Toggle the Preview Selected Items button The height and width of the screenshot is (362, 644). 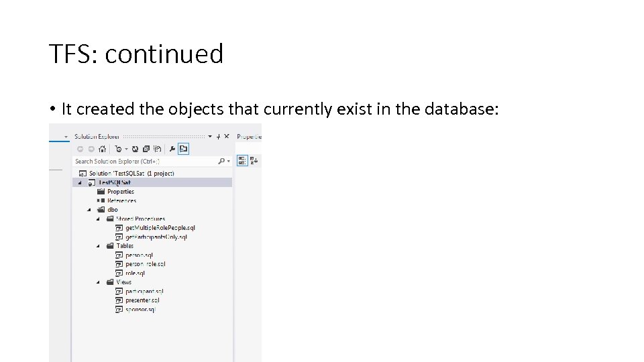184,149
